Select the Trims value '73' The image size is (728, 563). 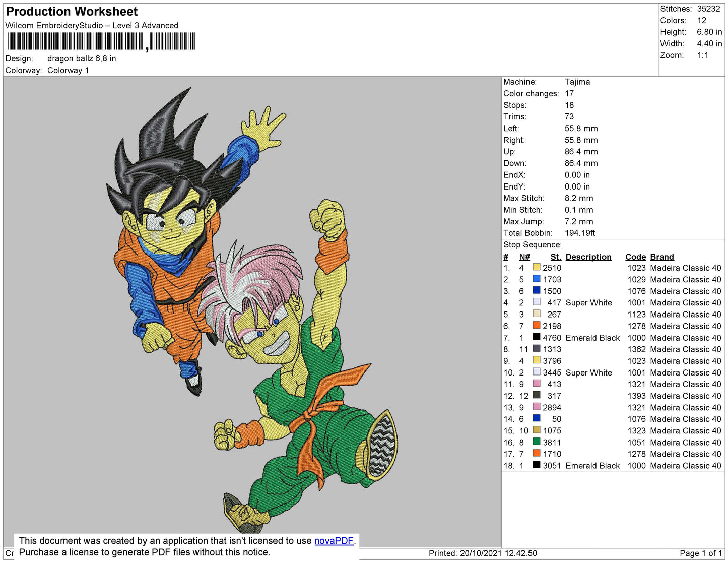pos(569,116)
